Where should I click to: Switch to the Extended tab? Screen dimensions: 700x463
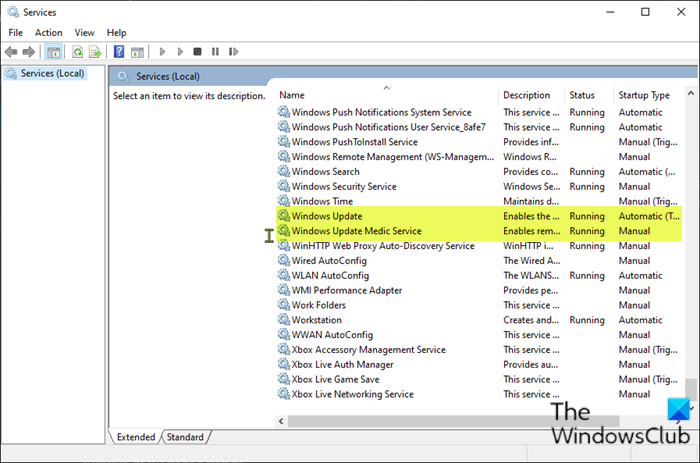coord(136,437)
